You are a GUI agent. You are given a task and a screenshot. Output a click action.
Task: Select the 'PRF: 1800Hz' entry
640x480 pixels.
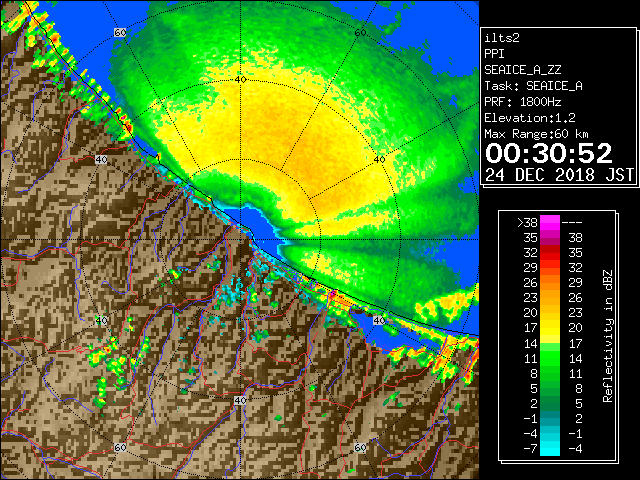coord(523,102)
